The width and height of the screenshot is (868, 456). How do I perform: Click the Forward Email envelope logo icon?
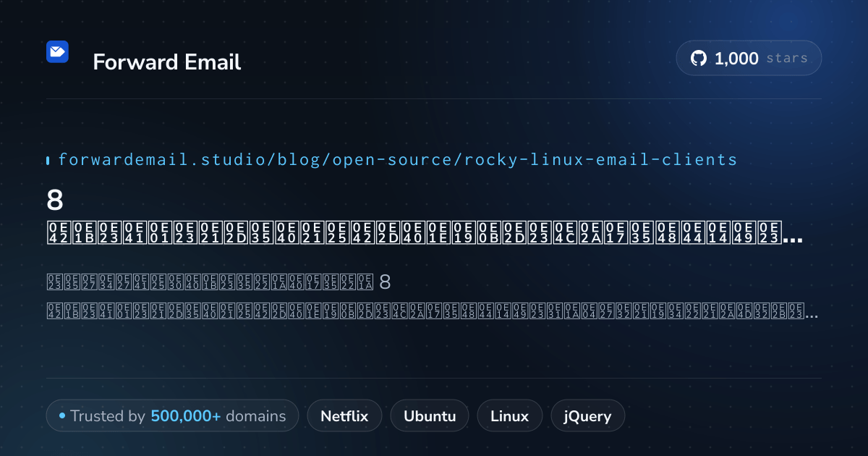pyautogui.click(x=57, y=51)
